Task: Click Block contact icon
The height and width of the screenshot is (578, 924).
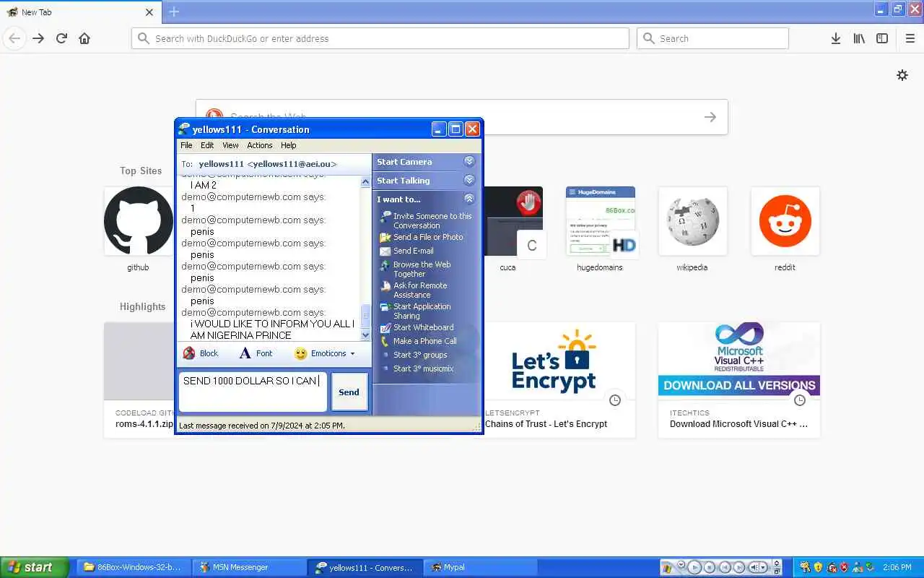Action: point(189,353)
